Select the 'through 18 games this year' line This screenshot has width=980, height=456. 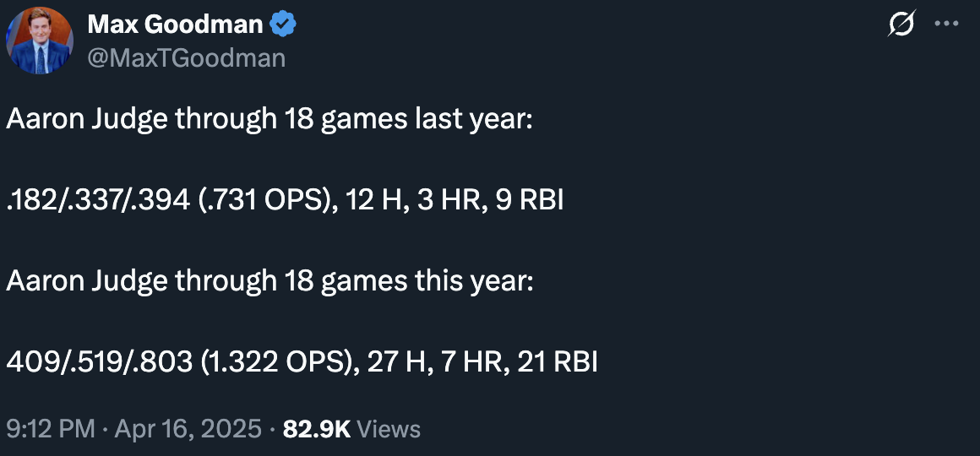(x=354, y=281)
